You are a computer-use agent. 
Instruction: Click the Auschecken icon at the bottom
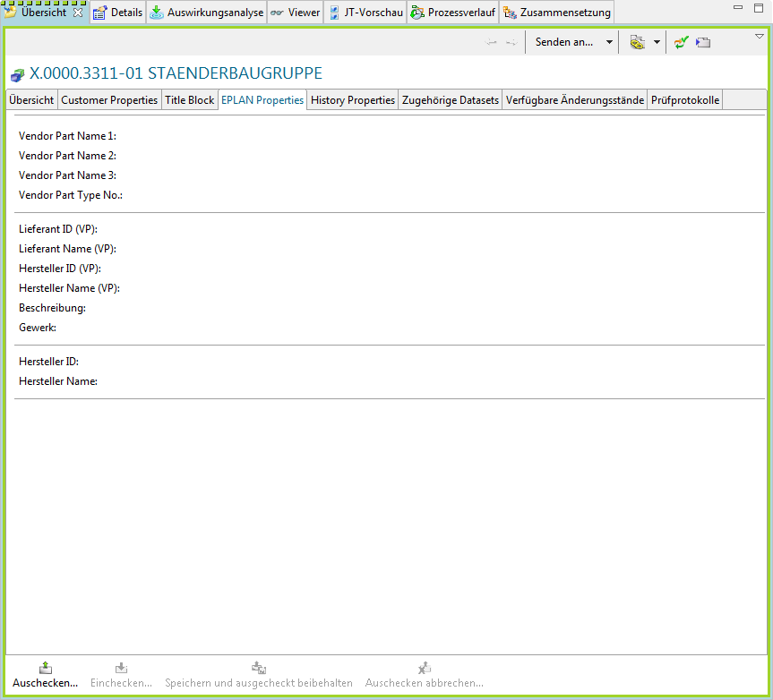(46, 668)
